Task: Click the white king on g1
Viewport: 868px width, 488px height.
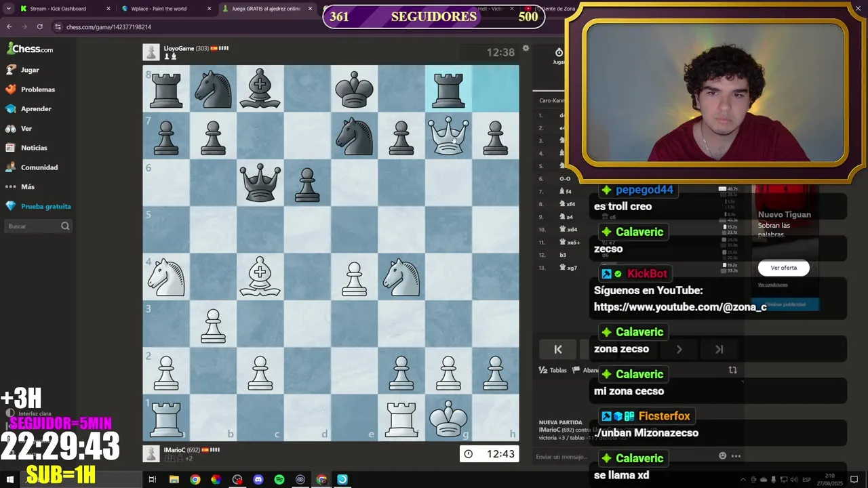Action: [448, 418]
